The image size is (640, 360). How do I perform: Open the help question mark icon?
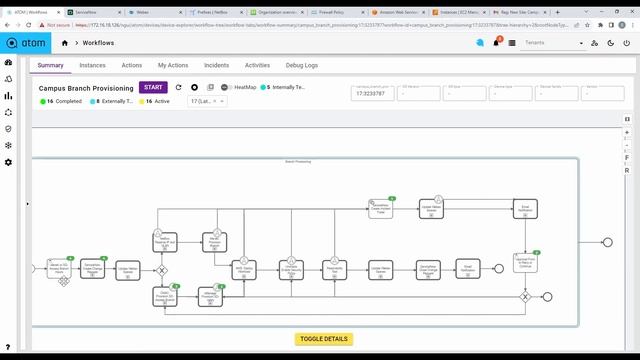8,347
